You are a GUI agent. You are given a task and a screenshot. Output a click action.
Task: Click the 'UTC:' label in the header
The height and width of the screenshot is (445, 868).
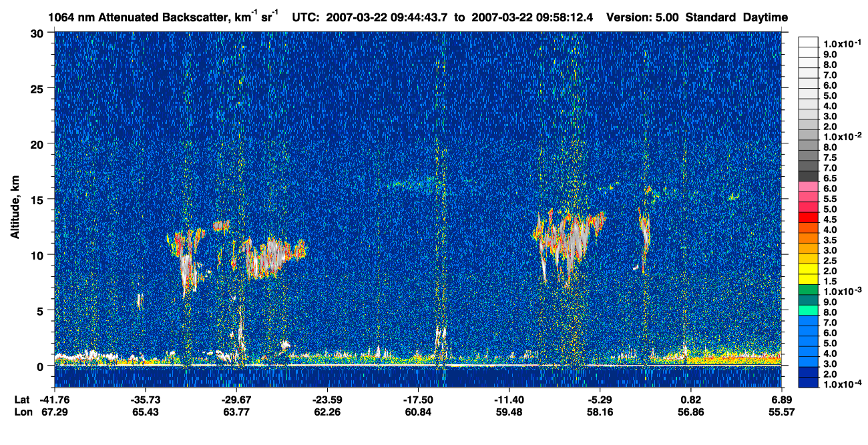pyautogui.click(x=305, y=17)
